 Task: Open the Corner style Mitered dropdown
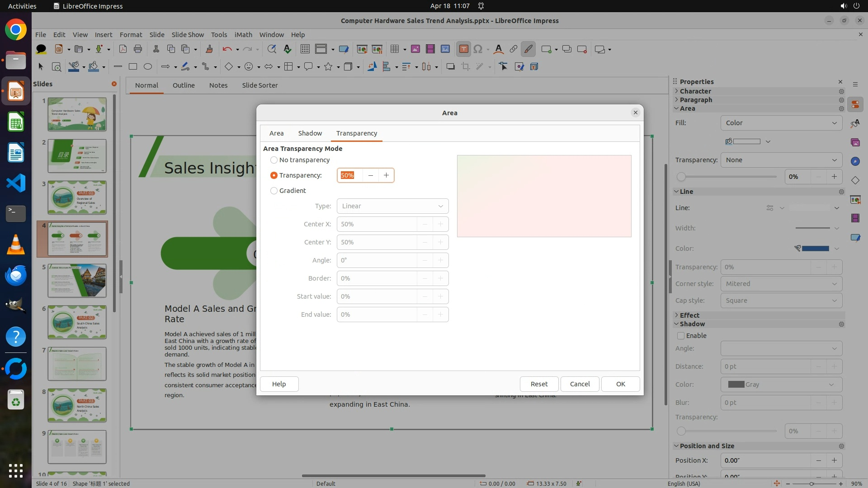(781, 284)
